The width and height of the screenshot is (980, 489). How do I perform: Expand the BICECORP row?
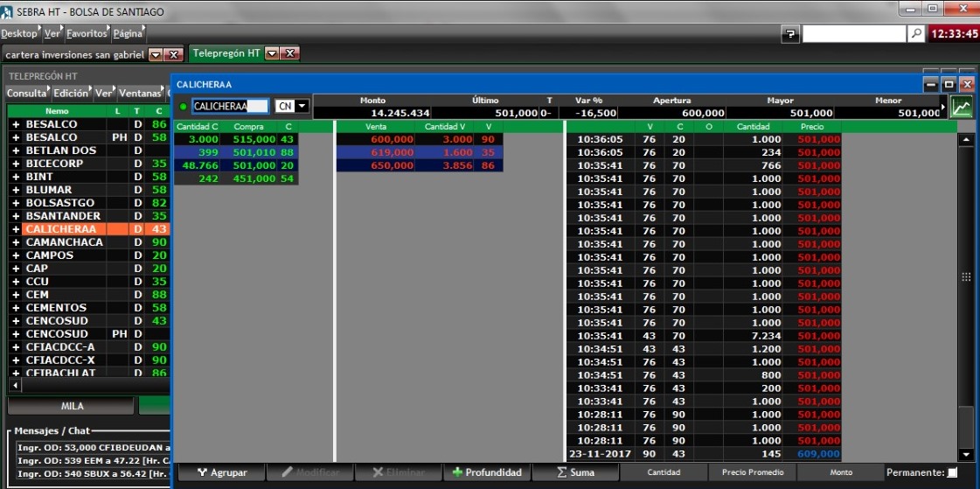17,164
